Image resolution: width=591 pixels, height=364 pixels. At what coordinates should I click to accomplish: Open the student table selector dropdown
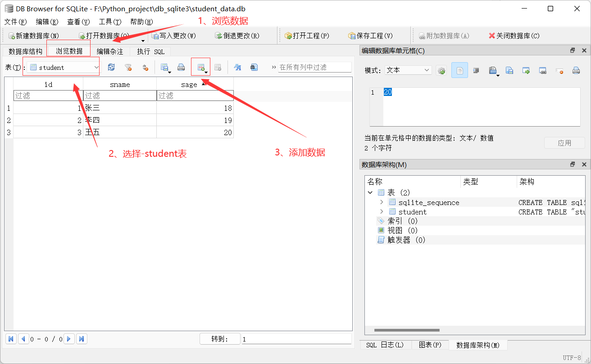point(64,67)
